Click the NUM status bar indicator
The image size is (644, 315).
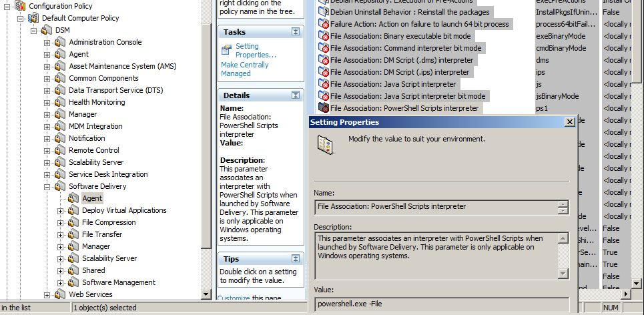pos(611,308)
